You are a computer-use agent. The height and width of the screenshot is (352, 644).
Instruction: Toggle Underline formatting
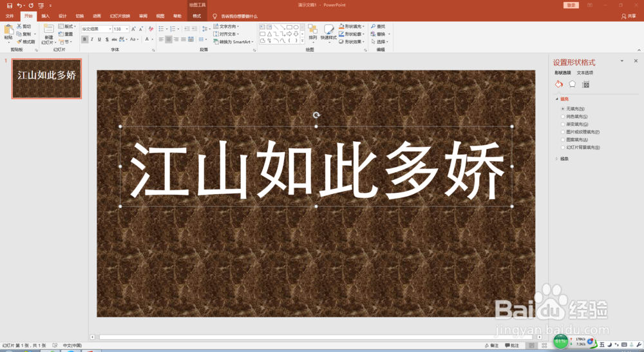pyautogui.click(x=99, y=39)
